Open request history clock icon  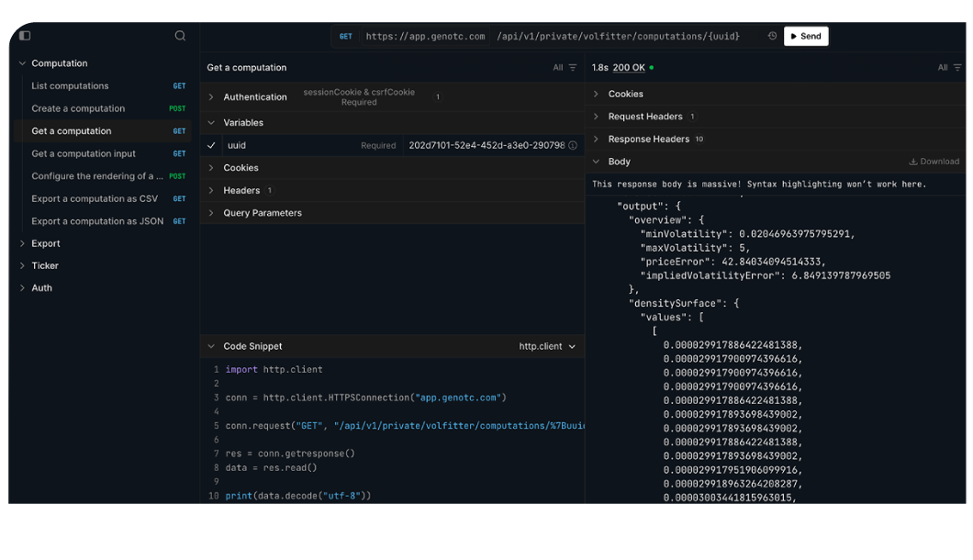pos(772,36)
